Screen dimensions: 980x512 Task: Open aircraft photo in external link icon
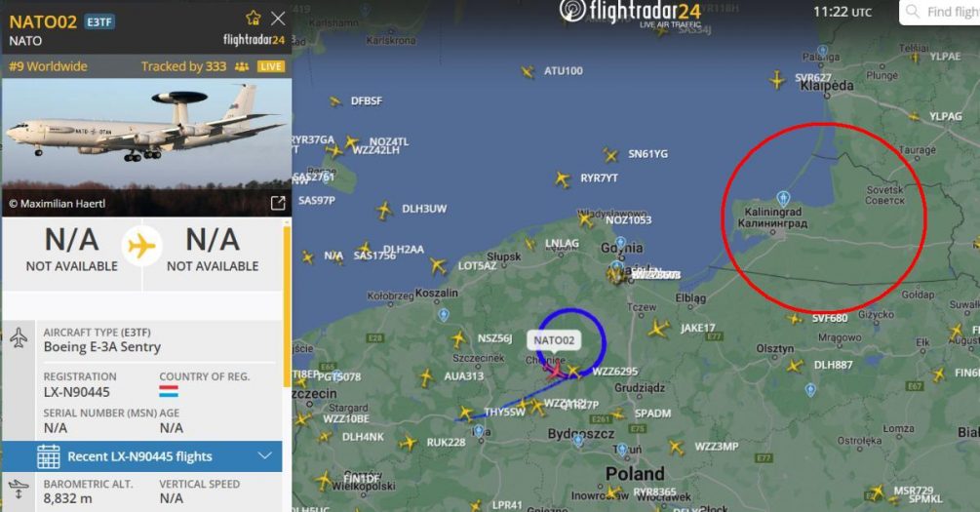pyautogui.click(x=278, y=203)
